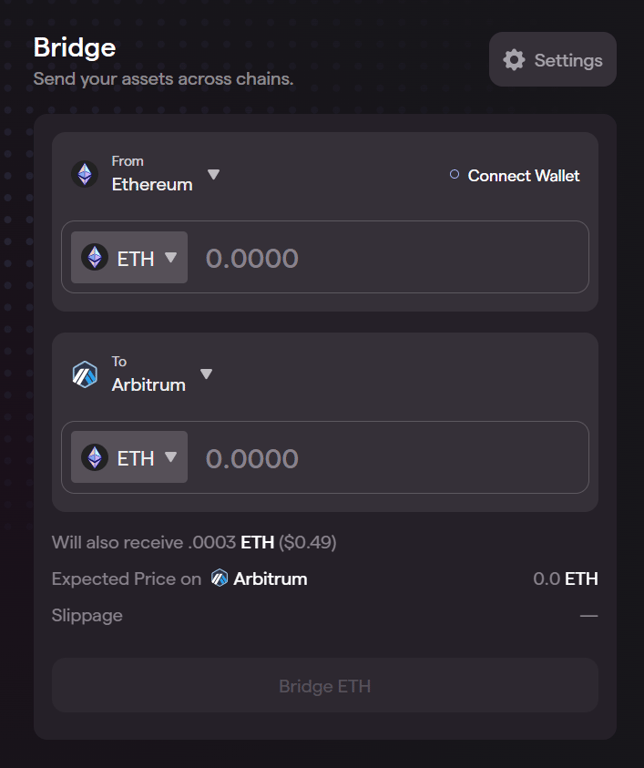644x768 pixels.
Task: Open Settings via its text label
Action: pyautogui.click(x=568, y=60)
